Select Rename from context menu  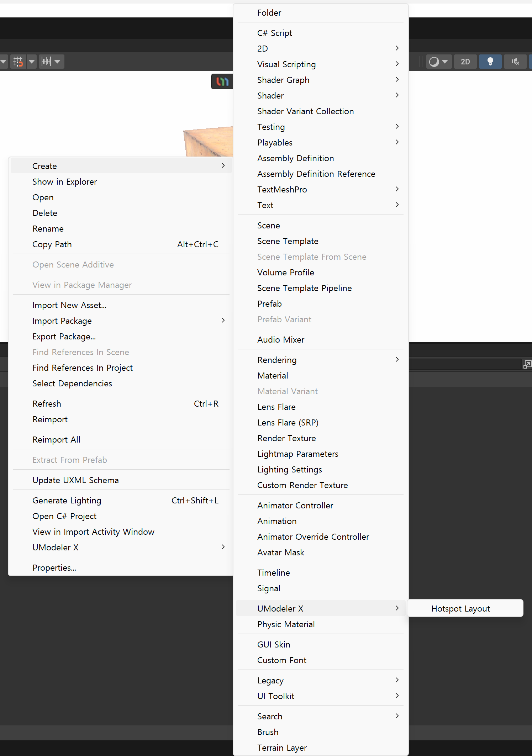[x=121, y=229]
